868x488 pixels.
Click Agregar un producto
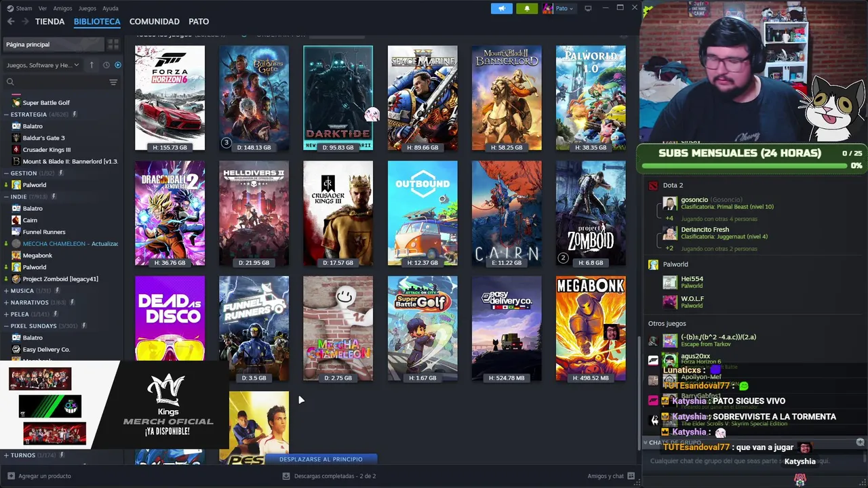pyautogui.click(x=45, y=476)
